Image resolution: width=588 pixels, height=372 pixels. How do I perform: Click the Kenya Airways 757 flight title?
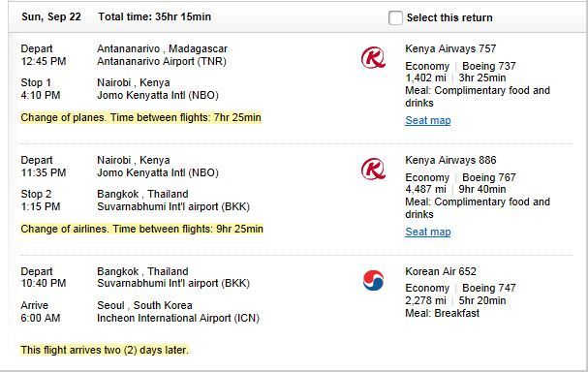(x=450, y=48)
